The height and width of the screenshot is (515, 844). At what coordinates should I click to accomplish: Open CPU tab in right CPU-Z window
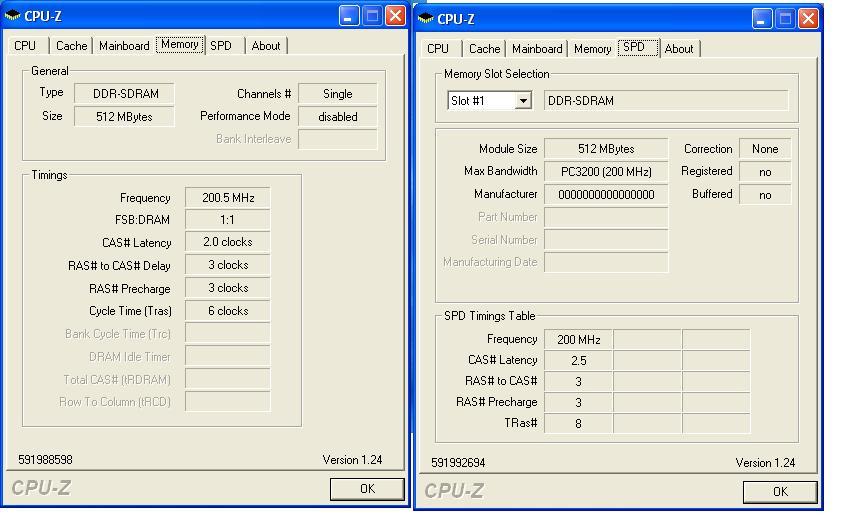point(438,48)
